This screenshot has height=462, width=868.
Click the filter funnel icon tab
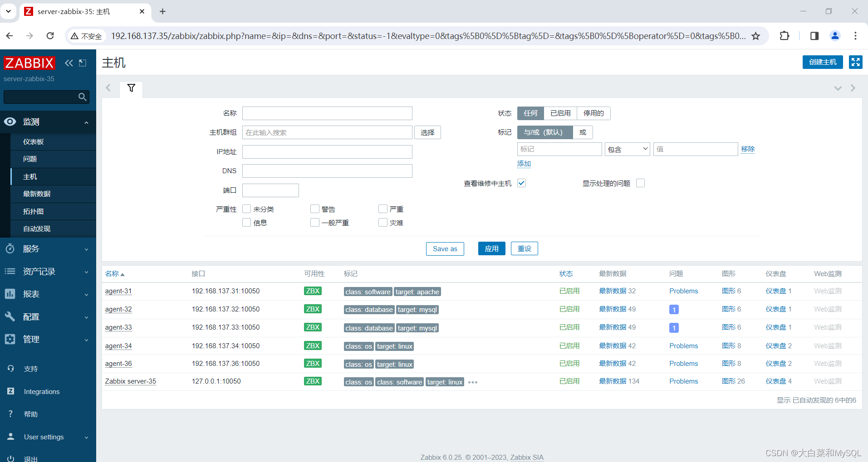131,88
